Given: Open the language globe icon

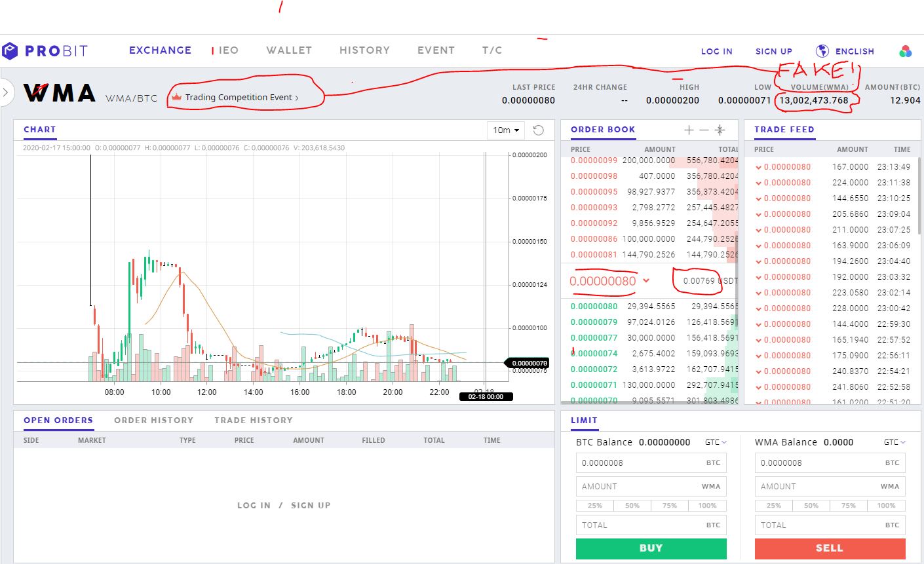Looking at the screenshot, I should point(822,51).
